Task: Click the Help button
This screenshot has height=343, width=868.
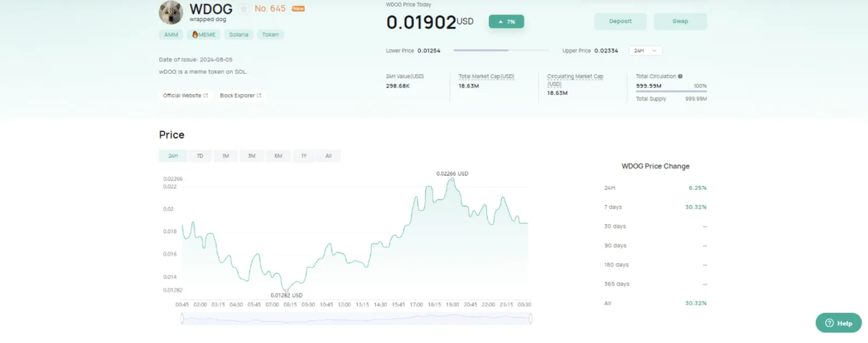Action: pos(839,323)
